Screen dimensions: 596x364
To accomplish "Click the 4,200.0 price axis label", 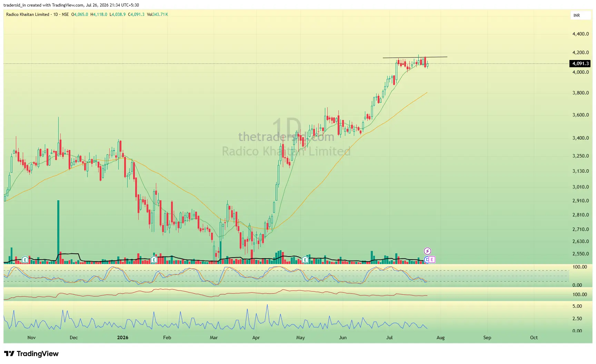I will tap(580, 52).
